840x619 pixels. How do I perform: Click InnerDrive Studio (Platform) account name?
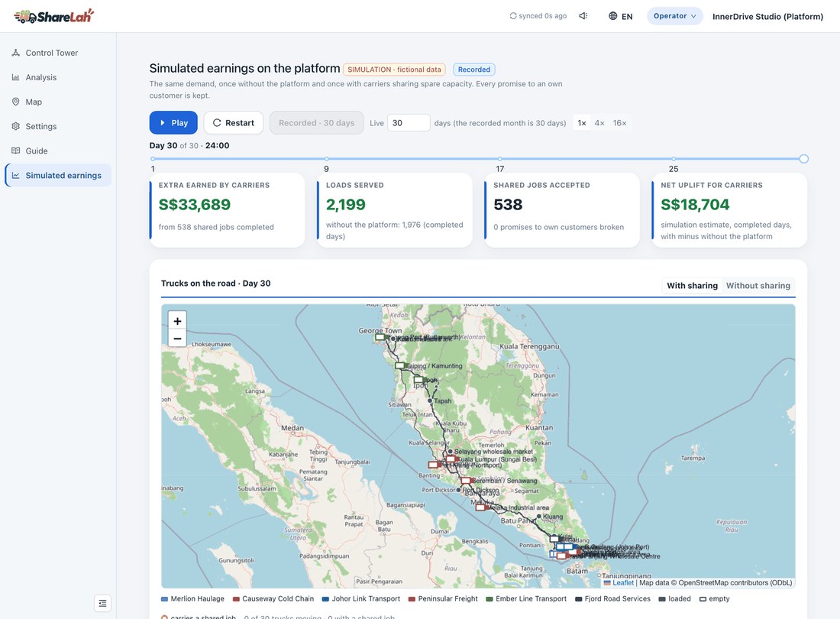[x=767, y=17]
